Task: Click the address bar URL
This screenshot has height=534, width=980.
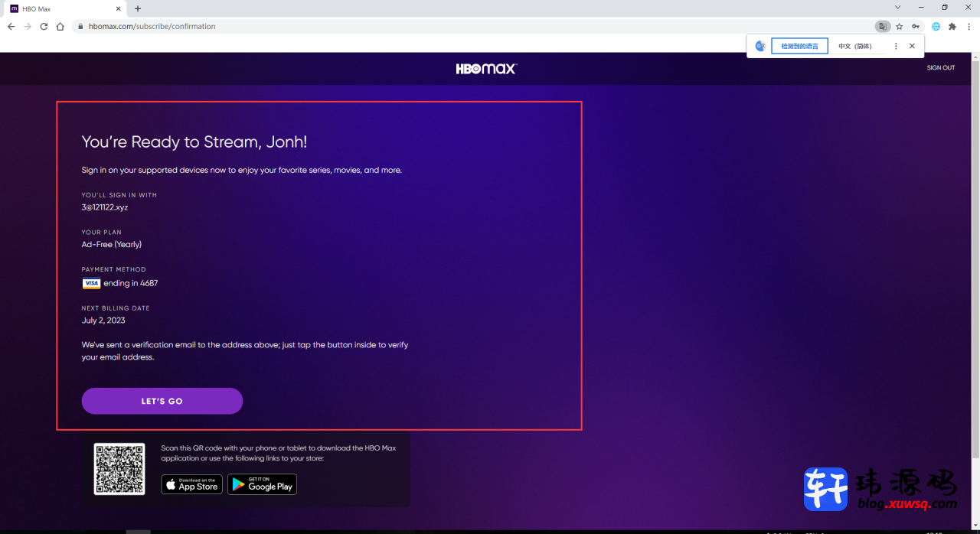Action: (x=152, y=26)
